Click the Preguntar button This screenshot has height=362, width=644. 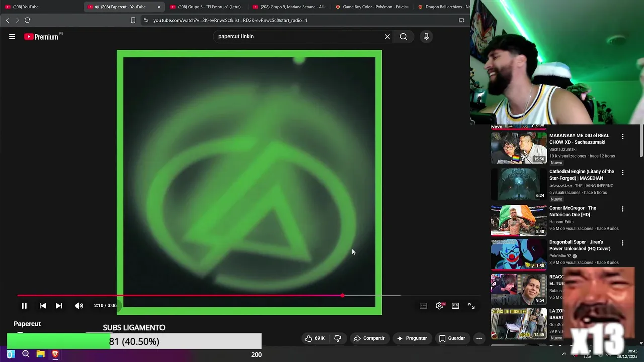click(x=412, y=338)
